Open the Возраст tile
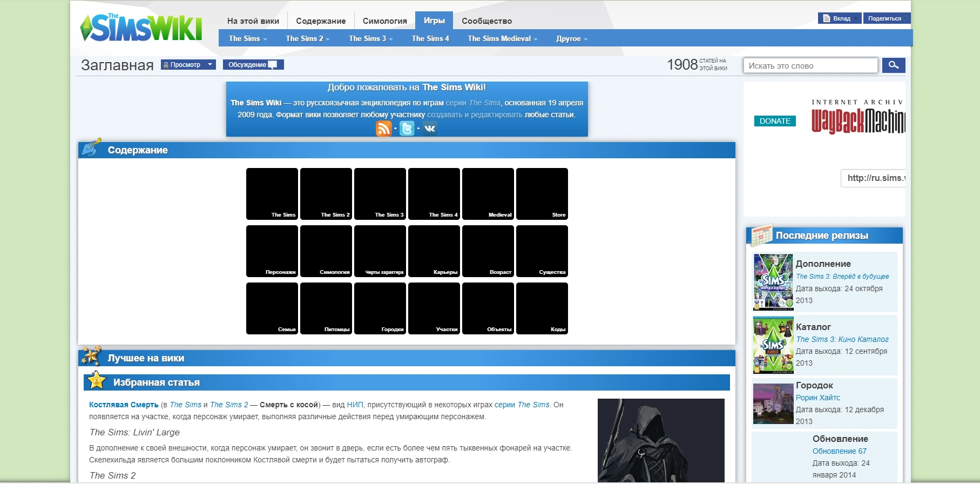This screenshot has width=980, height=484. click(488, 251)
